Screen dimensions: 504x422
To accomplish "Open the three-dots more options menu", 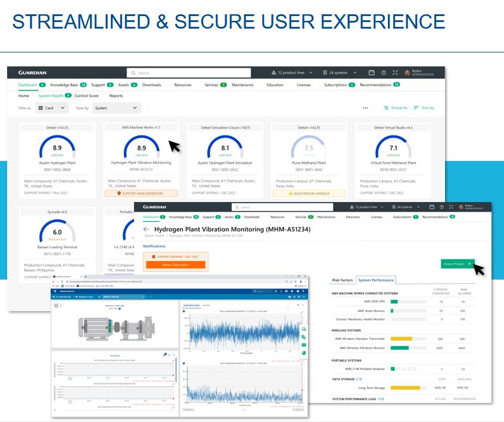I will pos(365,108).
